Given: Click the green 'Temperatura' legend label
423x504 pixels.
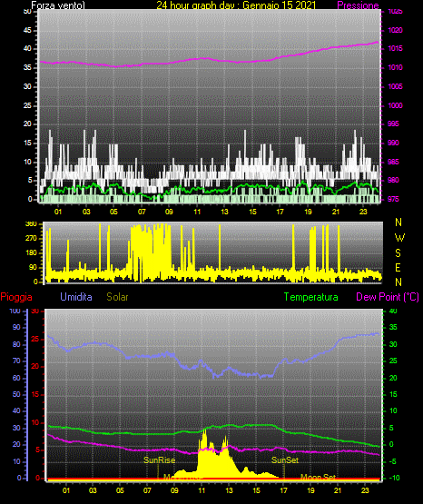Looking at the screenshot, I should (311, 297).
